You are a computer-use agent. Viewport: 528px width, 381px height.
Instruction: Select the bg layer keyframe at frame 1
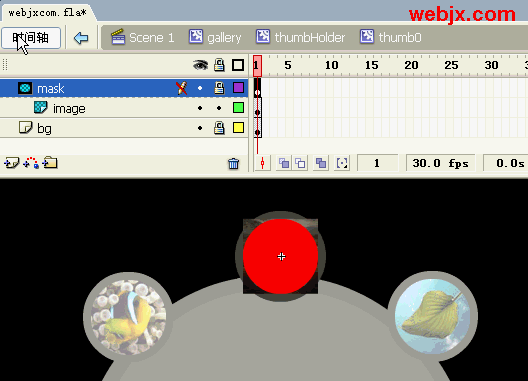click(x=257, y=128)
